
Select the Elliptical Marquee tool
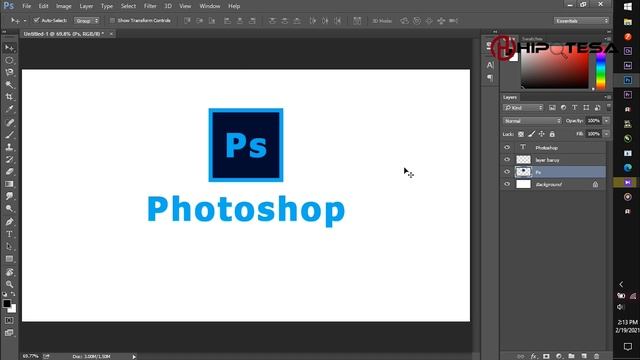click(9, 60)
